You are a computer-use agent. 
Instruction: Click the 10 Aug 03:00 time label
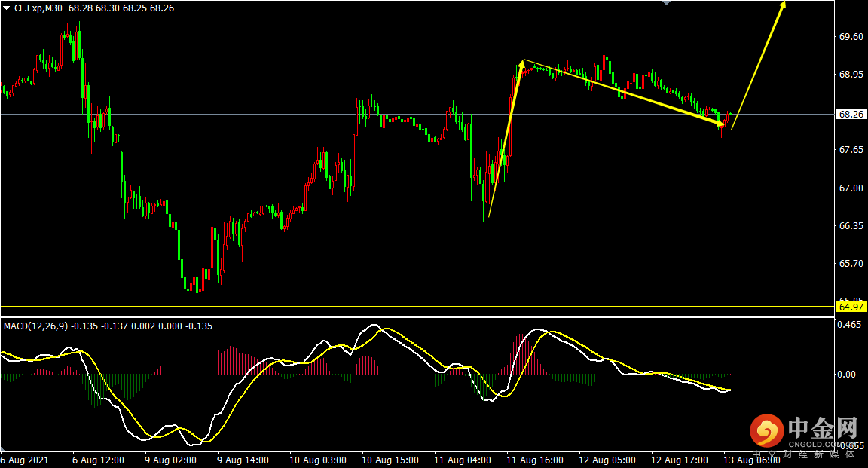click(x=318, y=460)
